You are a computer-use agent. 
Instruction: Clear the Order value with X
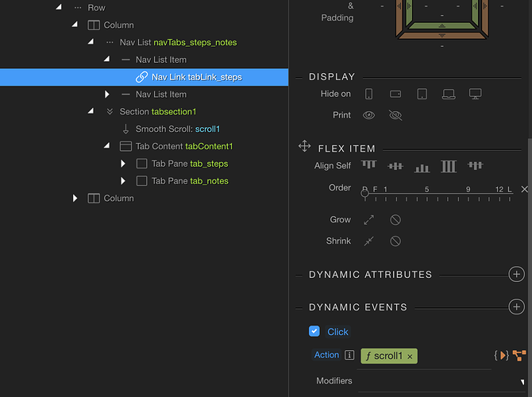click(525, 189)
